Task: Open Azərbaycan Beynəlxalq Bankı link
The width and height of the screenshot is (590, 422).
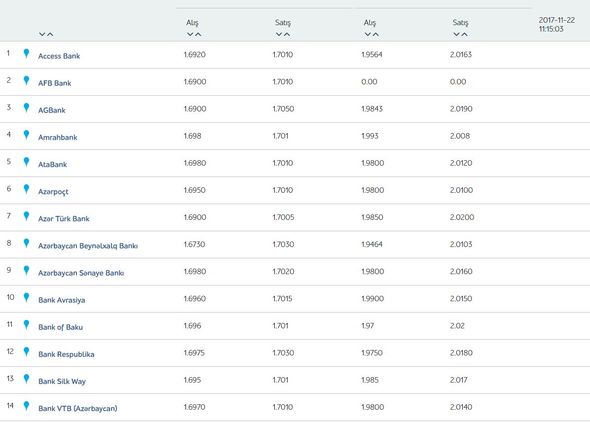Action: tap(88, 246)
